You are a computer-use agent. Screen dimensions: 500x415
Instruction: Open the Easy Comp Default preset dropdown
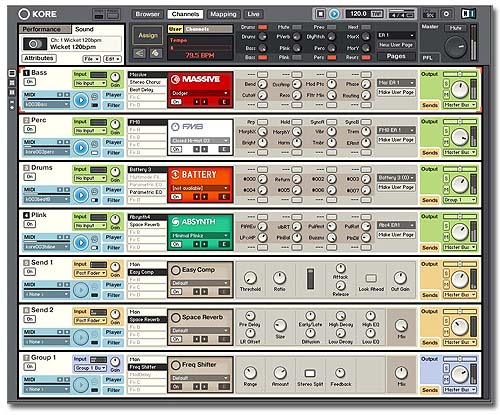point(200,283)
